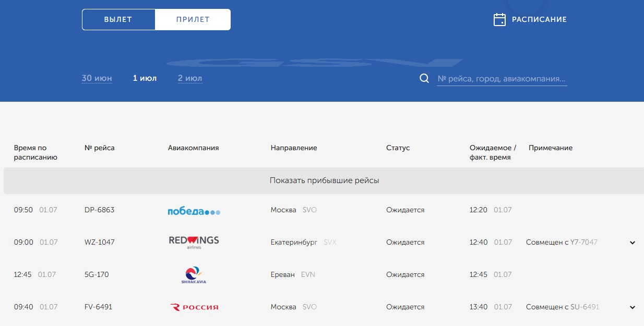The image size is (644, 326).
Task: Expand the WZ-1047 row chevron
Action: coord(633,243)
